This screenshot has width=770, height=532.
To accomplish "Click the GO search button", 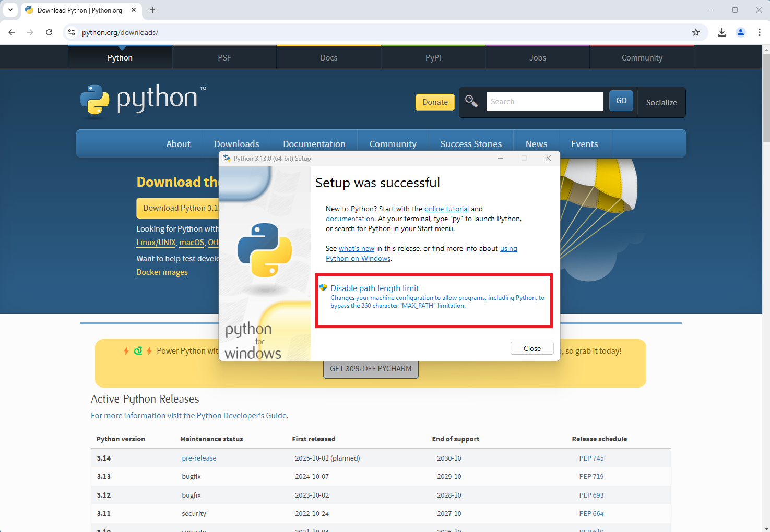I will (x=621, y=101).
